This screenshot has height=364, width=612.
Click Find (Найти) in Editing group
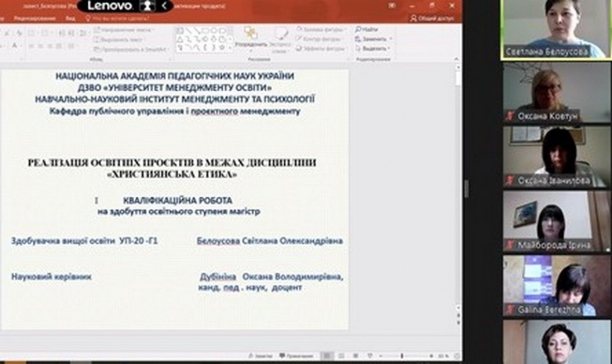366,29
